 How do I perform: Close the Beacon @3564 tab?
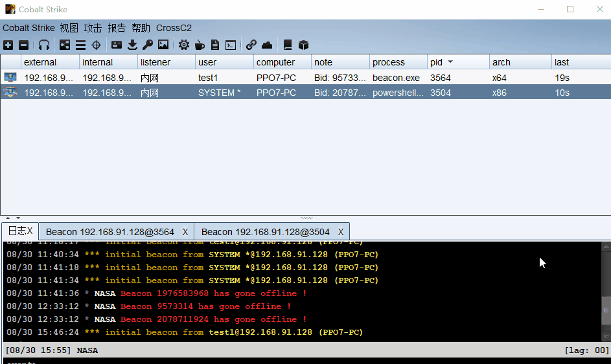pyautogui.click(x=185, y=233)
